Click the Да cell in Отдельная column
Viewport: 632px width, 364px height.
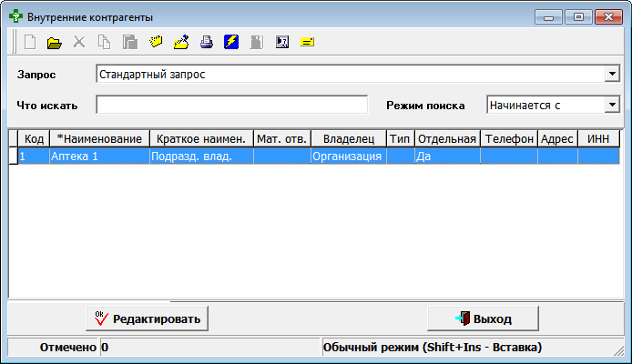click(447, 156)
